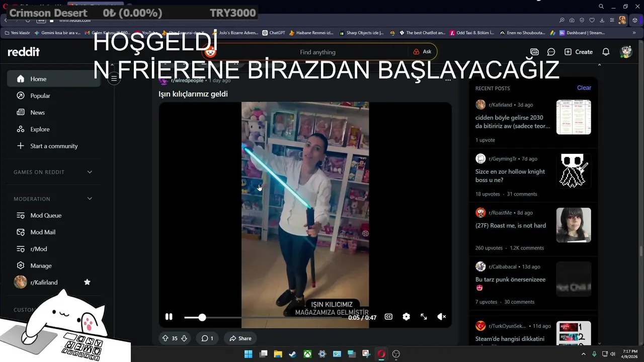This screenshot has height=362, width=644.
Task: Collapse the Games on Reddit section
Action: [90, 172]
